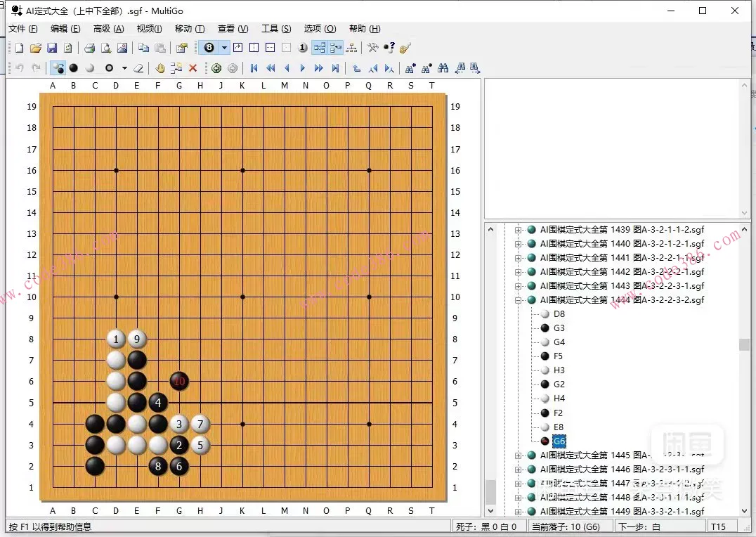Toggle the move number display button

(x=209, y=48)
